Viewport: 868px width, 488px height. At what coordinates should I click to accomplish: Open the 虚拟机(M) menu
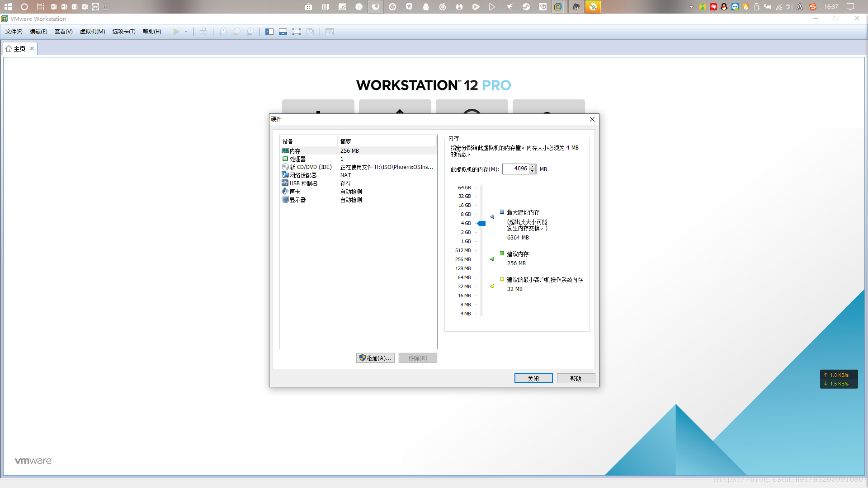tap(92, 32)
